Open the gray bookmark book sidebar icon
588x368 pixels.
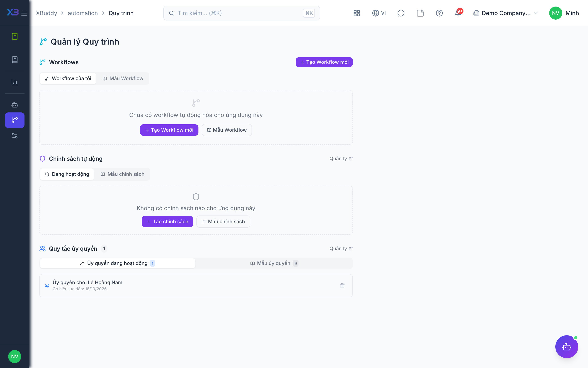coord(14,60)
